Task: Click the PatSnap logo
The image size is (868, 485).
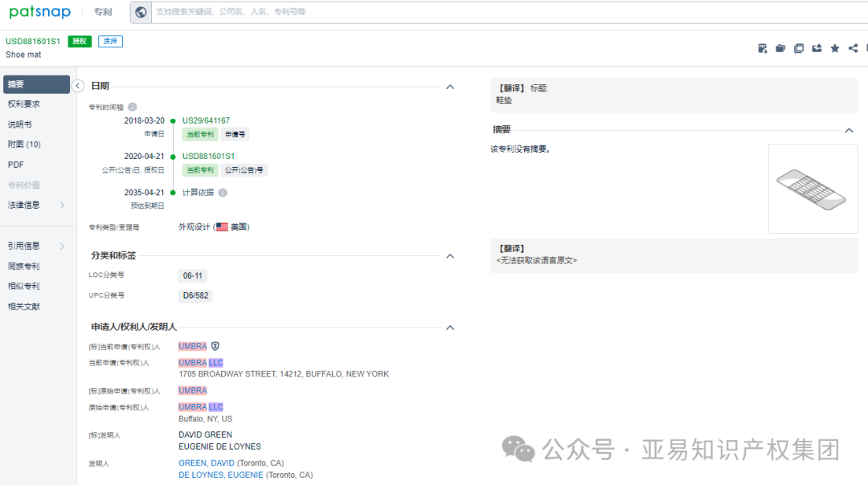Action: click(40, 11)
